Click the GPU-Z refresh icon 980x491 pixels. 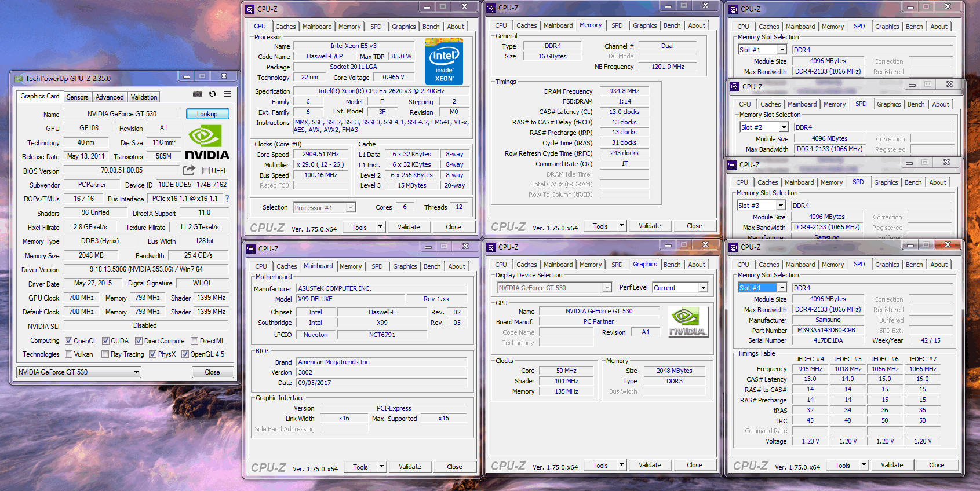click(213, 94)
